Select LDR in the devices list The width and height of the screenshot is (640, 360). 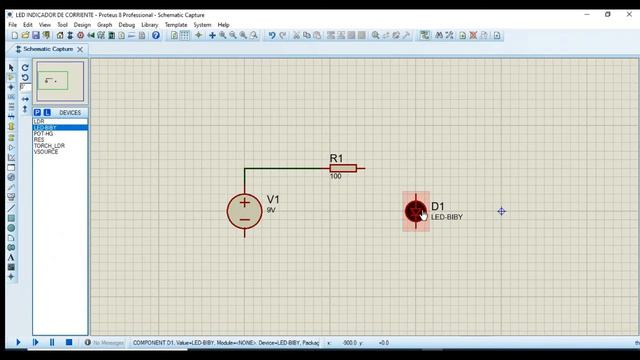[60, 122]
